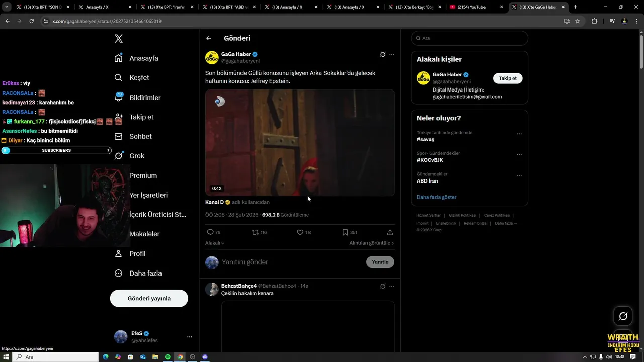The height and width of the screenshot is (362, 644).
Task: Click Grok icon on GaGa Haber post
Action: [383, 54]
